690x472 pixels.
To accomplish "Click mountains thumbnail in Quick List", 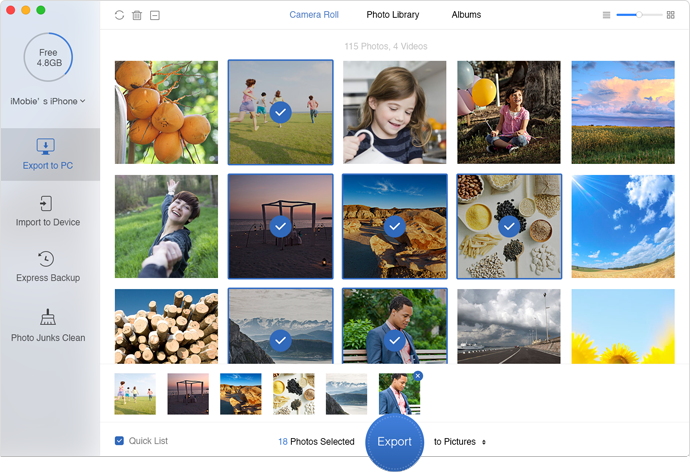I will [x=346, y=394].
